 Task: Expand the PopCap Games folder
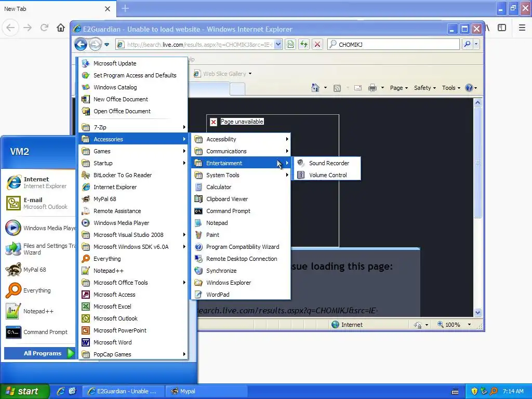(x=134, y=354)
